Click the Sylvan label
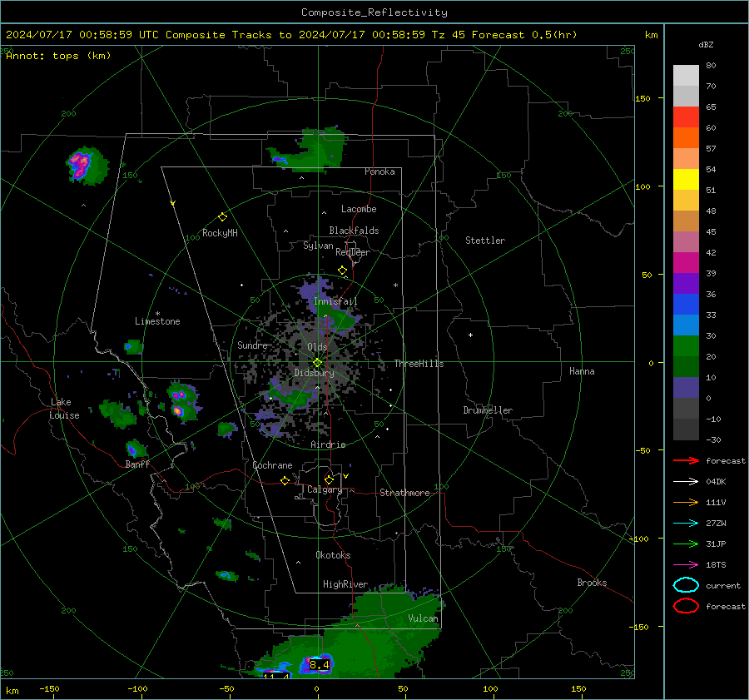 click(x=318, y=246)
